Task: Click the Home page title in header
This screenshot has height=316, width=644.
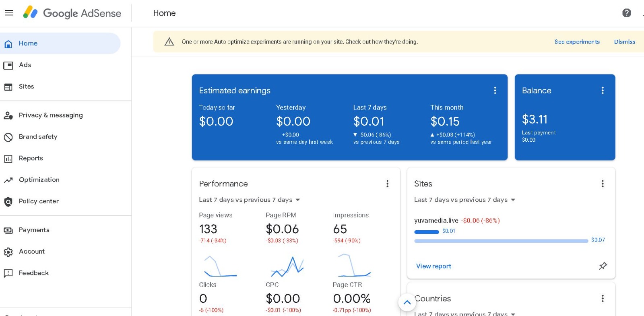Action: (164, 13)
